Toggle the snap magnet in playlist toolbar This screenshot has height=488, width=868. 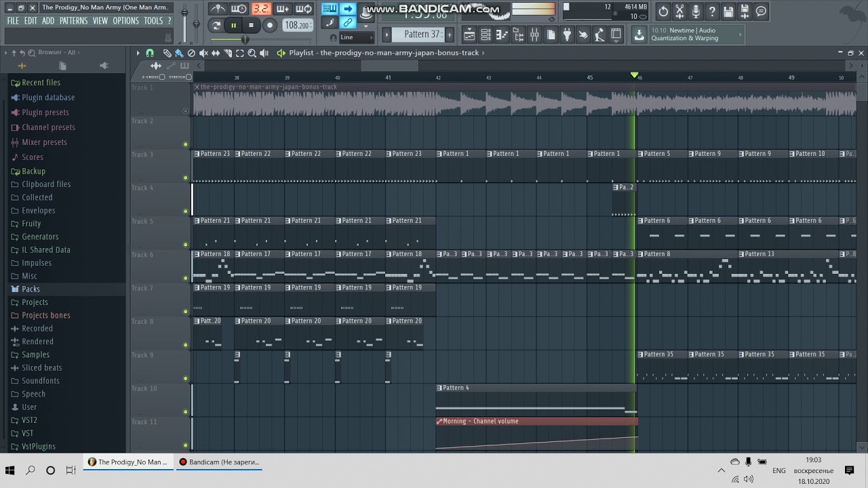(x=150, y=53)
